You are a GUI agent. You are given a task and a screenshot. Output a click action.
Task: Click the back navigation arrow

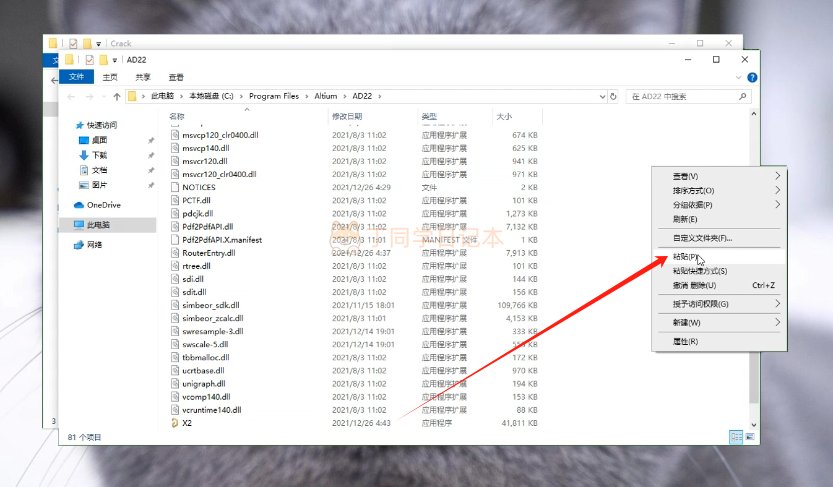72,97
